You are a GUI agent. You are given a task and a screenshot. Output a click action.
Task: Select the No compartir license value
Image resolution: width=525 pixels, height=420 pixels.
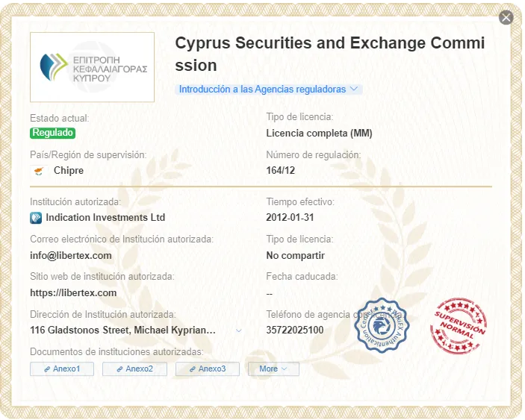point(295,255)
